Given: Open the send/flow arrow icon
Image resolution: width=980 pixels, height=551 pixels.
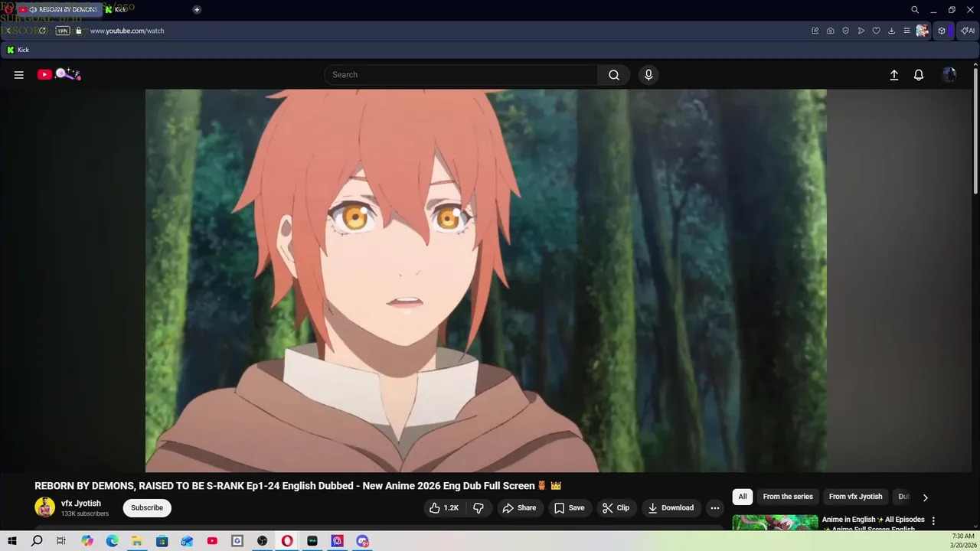Looking at the screenshot, I should pyautogui.click(x=861, y=31).
